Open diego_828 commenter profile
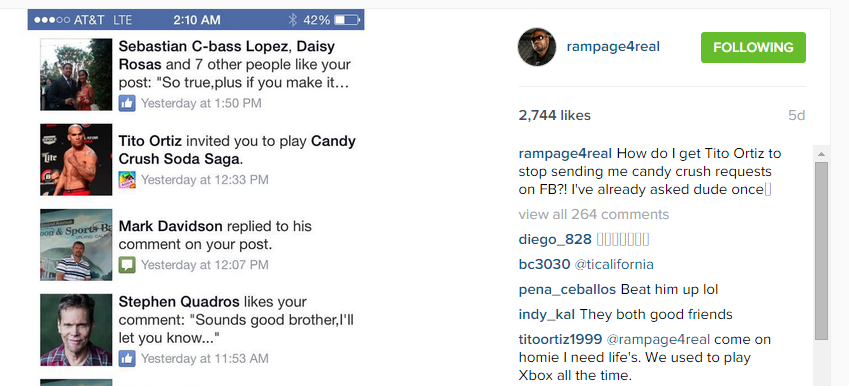The image size is (849, 386). point(555,239)
